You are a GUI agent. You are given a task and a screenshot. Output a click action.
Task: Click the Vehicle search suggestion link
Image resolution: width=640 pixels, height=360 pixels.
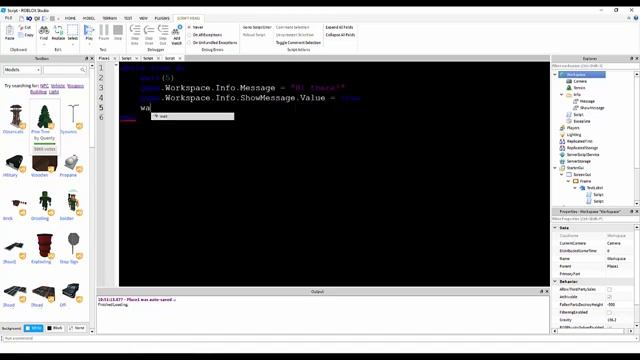(58, 86)
